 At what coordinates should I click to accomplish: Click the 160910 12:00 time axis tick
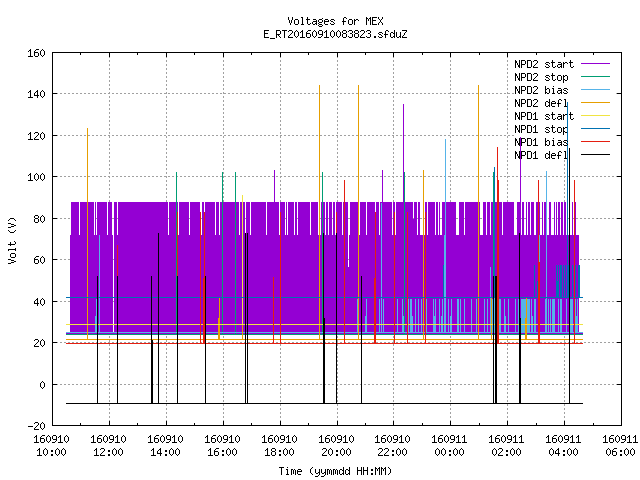pos(108,446)
